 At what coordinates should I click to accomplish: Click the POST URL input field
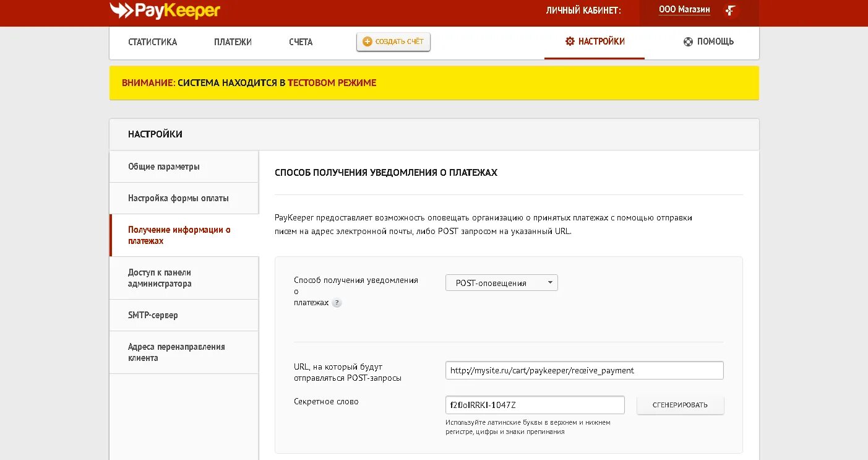[585, 370]
